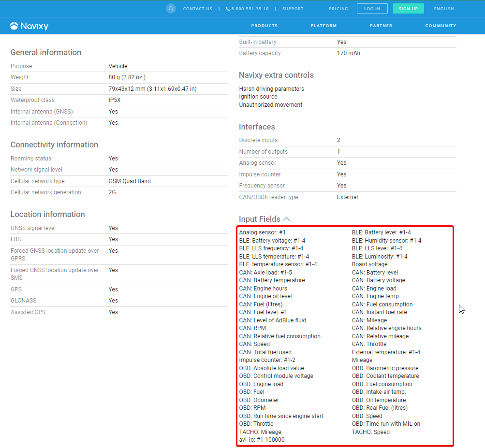Click the Connectivity information heading
This screenshot has height=448, width=485.
point(54,145)
